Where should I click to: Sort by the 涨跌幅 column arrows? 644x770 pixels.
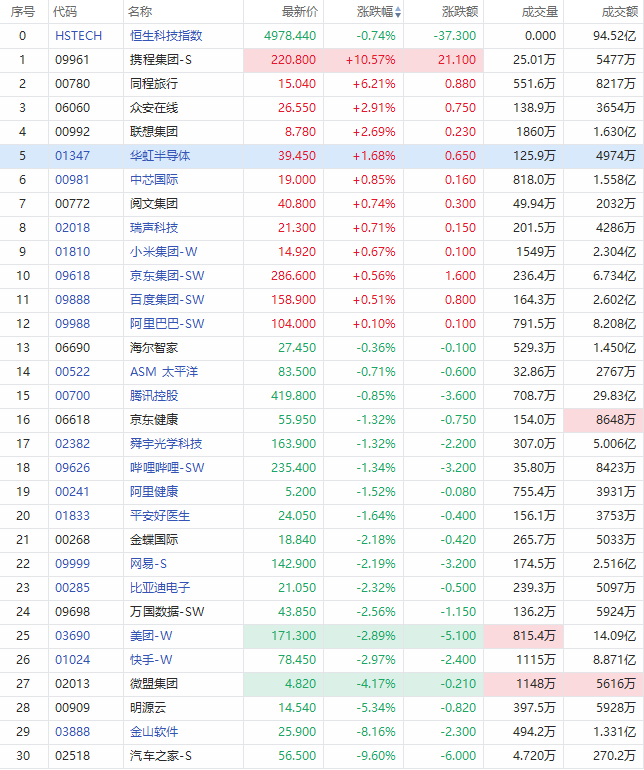coord(398,12)
